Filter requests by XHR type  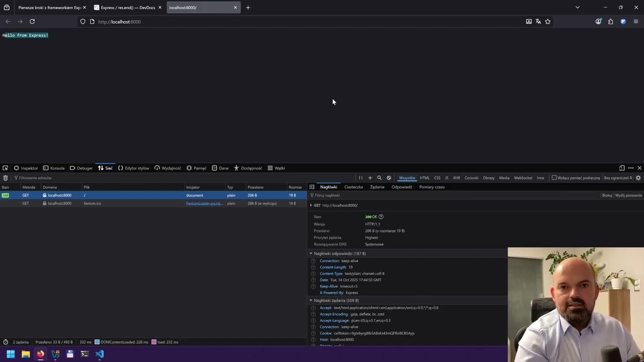point(456,178)
